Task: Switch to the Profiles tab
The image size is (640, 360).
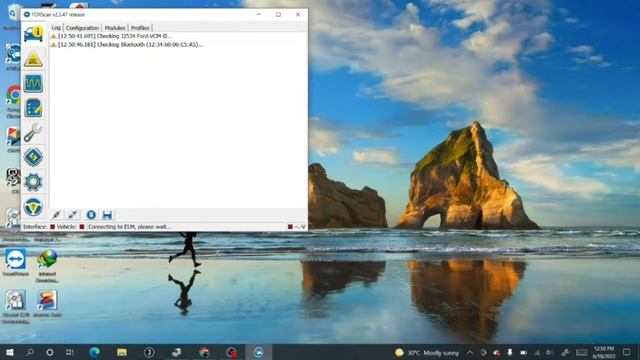Action: pyautogui.click(x=140, y=28)
